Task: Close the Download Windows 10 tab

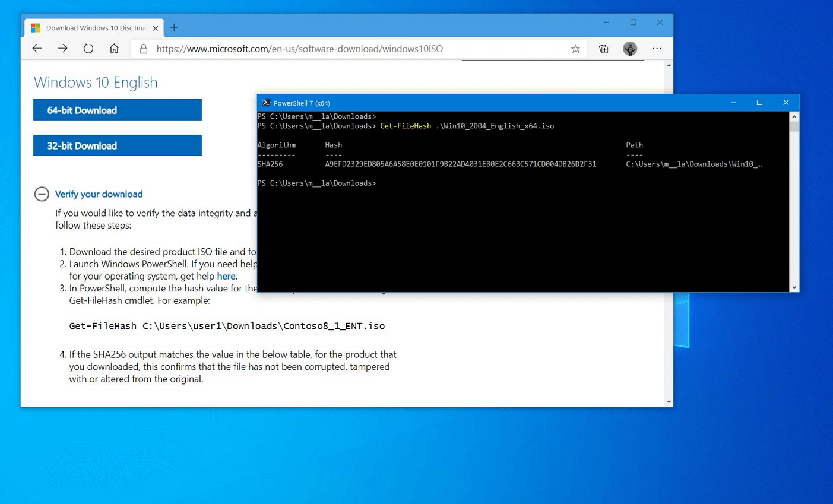Action: click(x=156, y=28)
